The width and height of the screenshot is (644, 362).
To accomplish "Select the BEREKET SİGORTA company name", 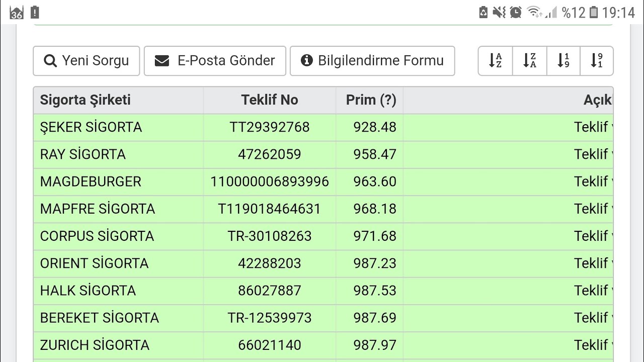I will [x=100, y=317].
